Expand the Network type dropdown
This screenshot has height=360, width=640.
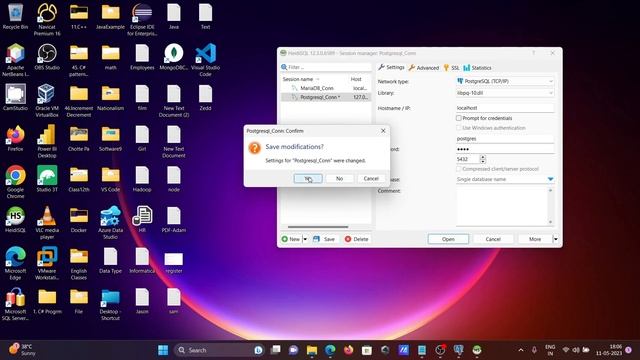[x=550, y=81]
